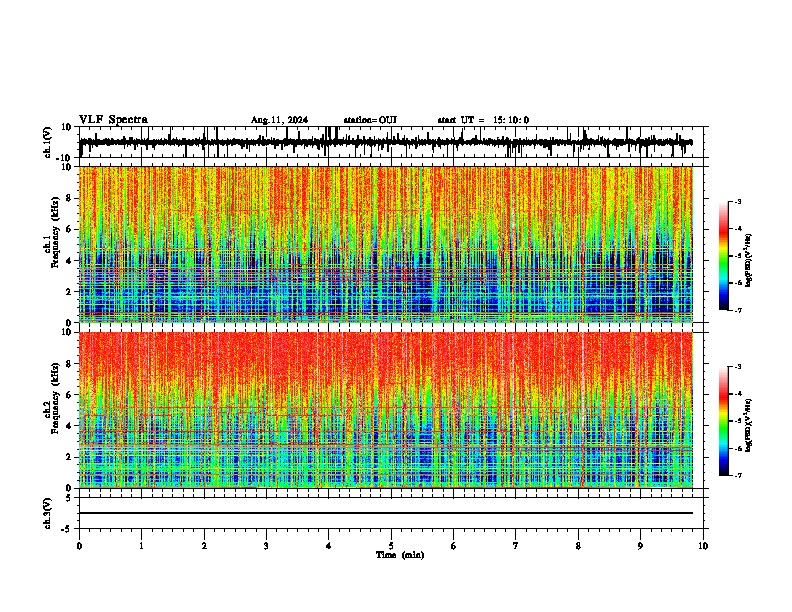Click the "-3" label on ch.1 color bar
Viewport: 792px width, 612px height.
737,201
